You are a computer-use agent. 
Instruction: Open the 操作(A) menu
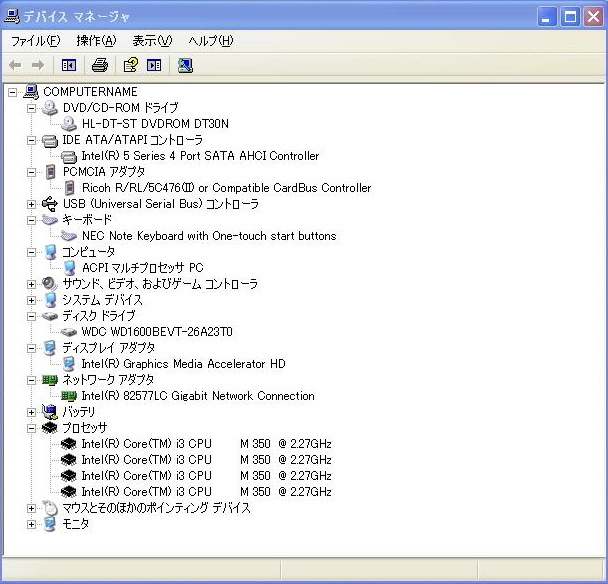pos(96,41)
